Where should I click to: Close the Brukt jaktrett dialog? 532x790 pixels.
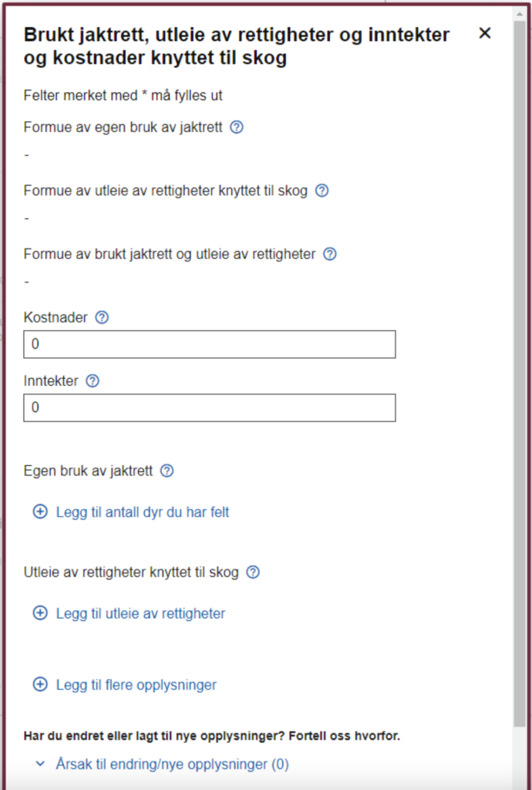click(485, 33)
